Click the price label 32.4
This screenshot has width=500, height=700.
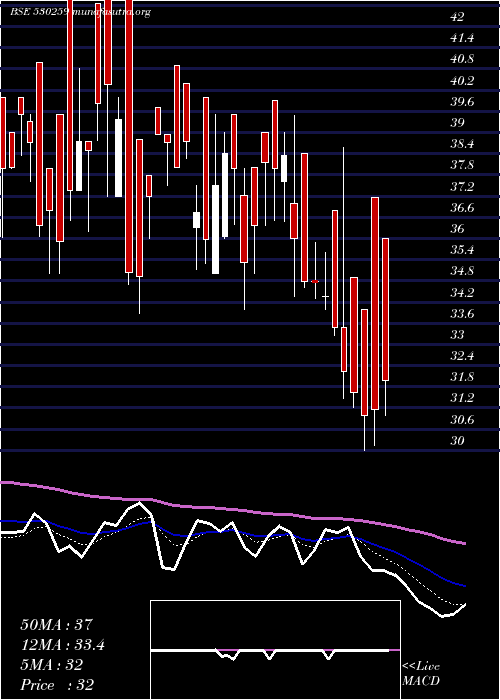(462, 356)
